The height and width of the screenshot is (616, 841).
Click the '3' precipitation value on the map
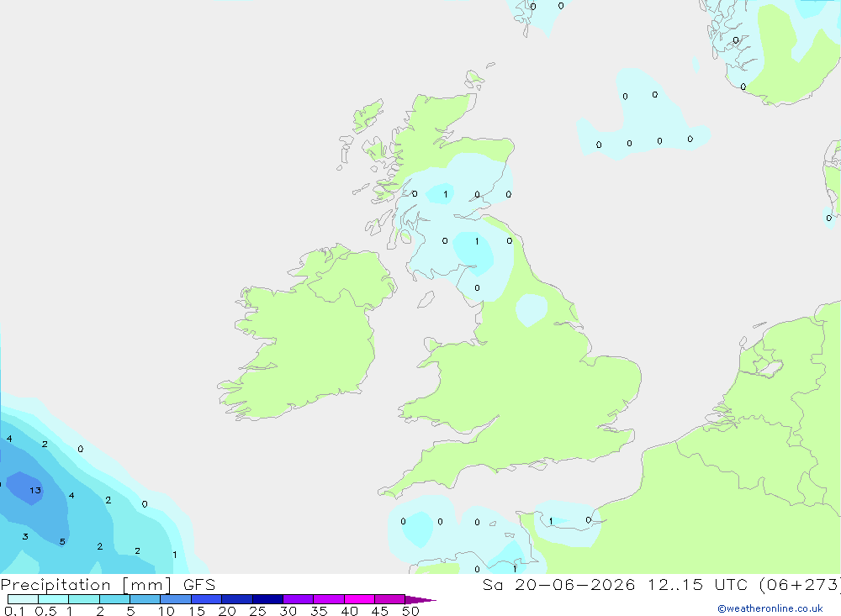[x=25, y=537]
